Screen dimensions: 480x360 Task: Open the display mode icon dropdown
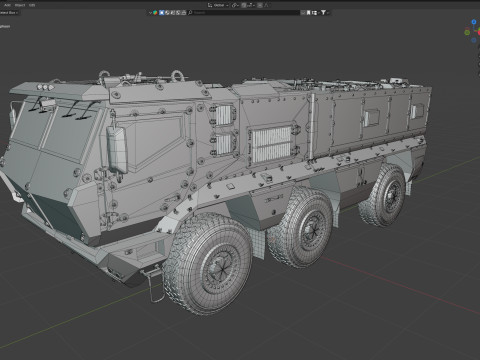(x=314, y=13)
